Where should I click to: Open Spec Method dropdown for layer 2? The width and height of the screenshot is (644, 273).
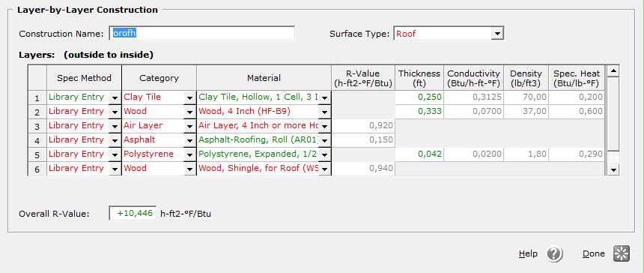click(115, 112)
